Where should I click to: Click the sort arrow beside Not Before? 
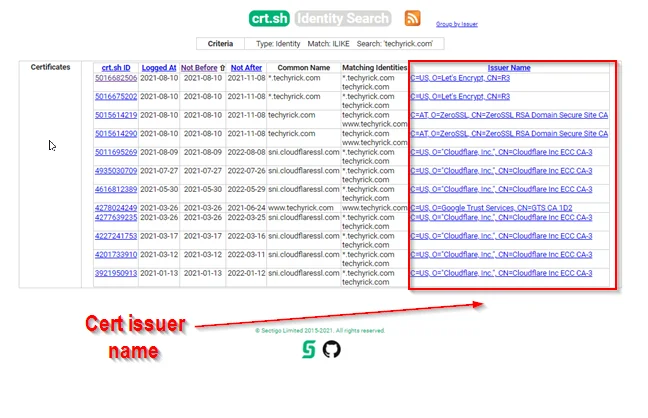click(x=222, y=68)
